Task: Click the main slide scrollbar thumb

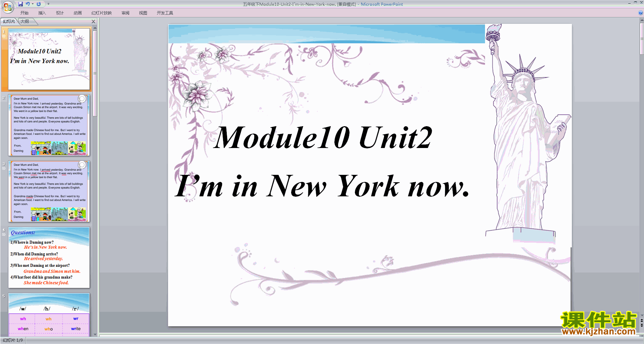Action: pos(642,39)
